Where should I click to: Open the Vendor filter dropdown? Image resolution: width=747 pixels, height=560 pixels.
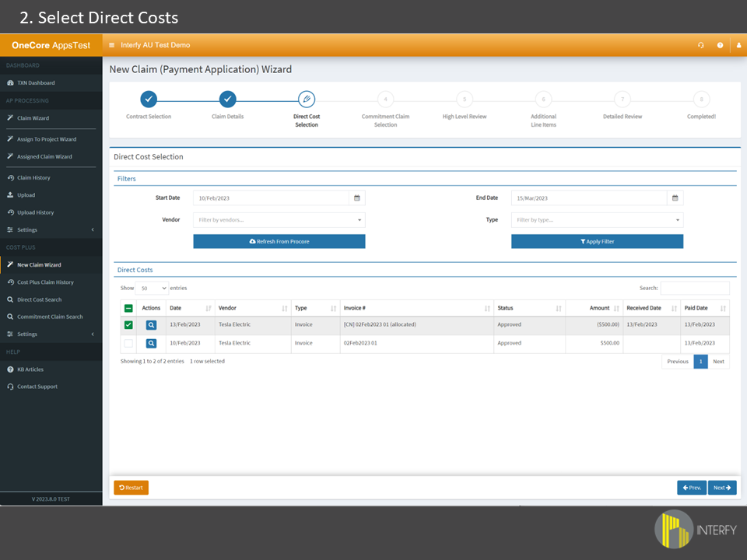coord(279,220)
